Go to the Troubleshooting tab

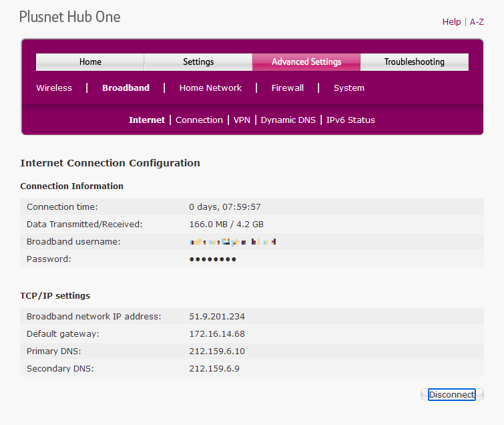pos(414,62)
